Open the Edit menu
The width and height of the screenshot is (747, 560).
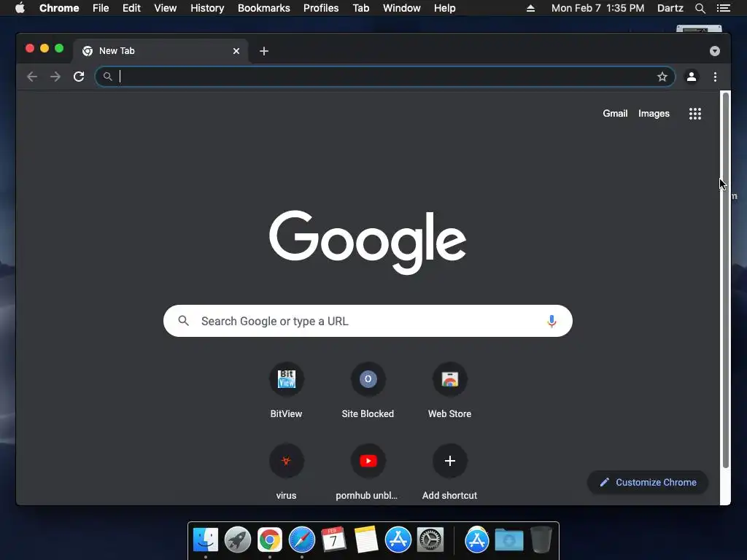click(x=131, y=8)
